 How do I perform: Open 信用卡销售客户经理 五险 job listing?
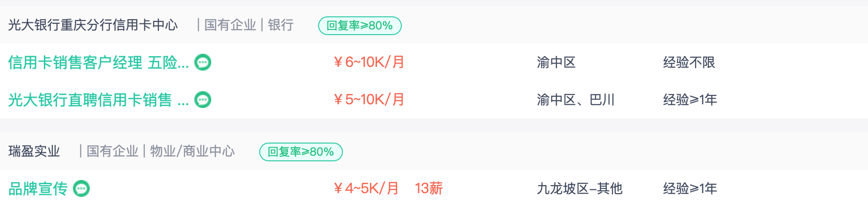point(99,62)
